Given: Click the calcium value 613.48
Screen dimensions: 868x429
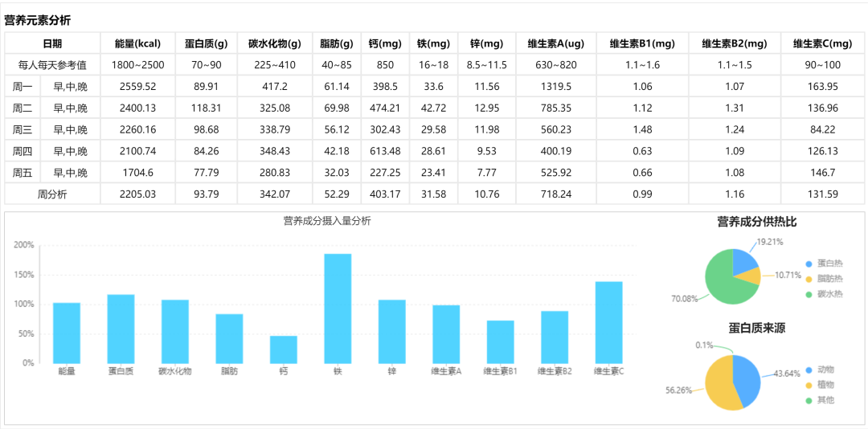Looking at the screenshot, I should [x=385, y=151].
